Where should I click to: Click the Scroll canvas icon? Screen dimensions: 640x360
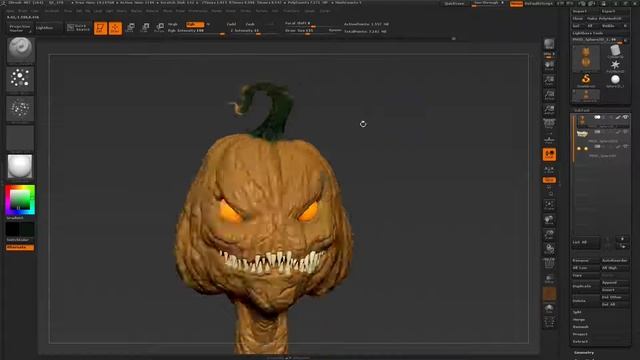[549, 65]
